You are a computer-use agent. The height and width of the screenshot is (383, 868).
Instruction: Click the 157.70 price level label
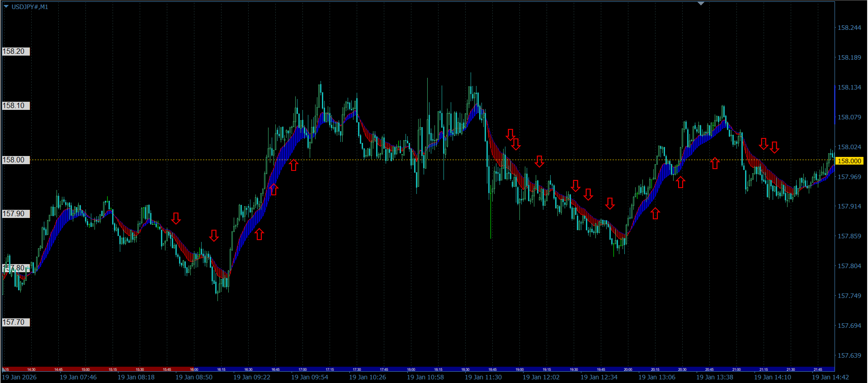click(15, 322)
